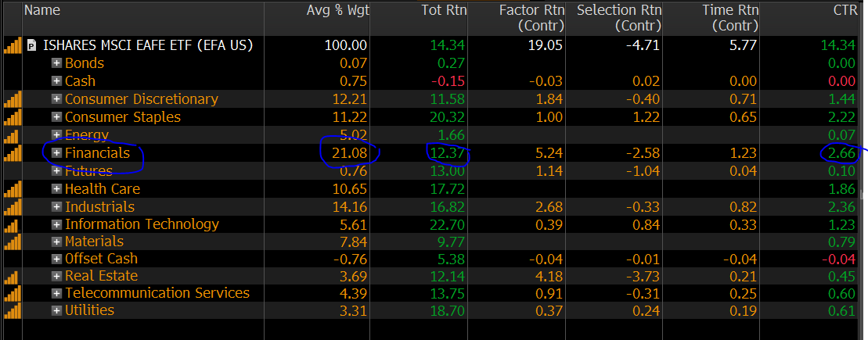Expand the Consumer Discretionary sector

[x=56, y=99]
